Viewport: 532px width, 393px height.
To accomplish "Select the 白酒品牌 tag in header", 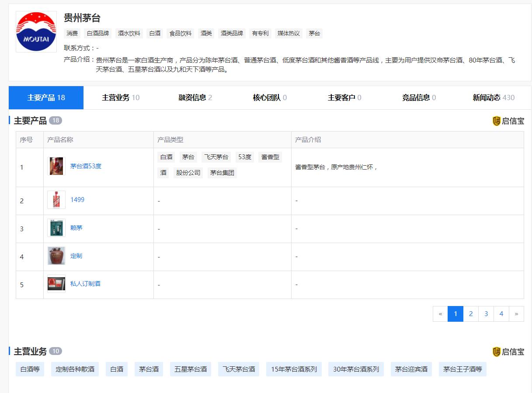I will (x=98, y=33).
